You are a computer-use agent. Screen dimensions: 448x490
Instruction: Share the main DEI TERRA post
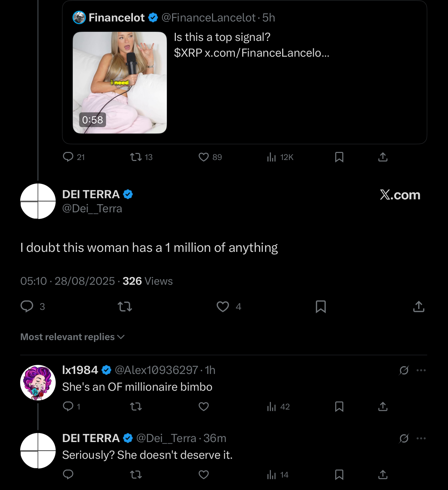(419, 307)
